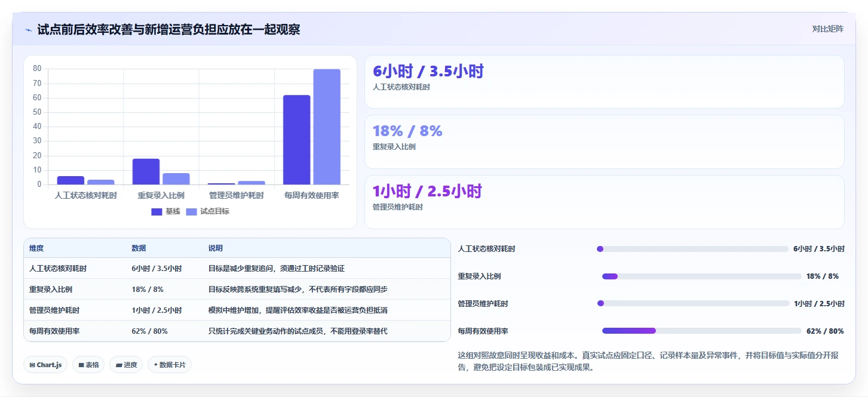
Task: Click the KPI value 18% / 8% in the card
Action: click(407, 131)
